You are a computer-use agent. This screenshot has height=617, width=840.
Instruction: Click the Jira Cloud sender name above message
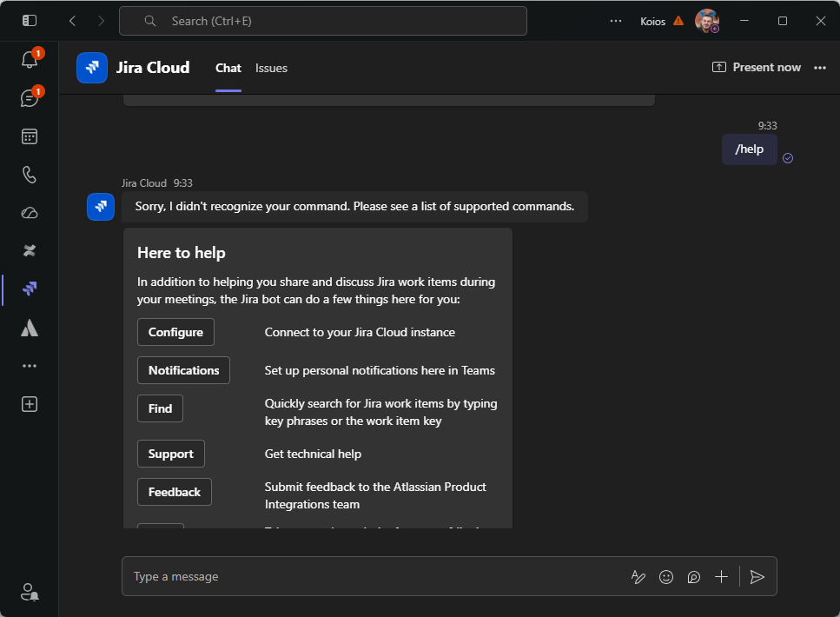tap(144, 183)
